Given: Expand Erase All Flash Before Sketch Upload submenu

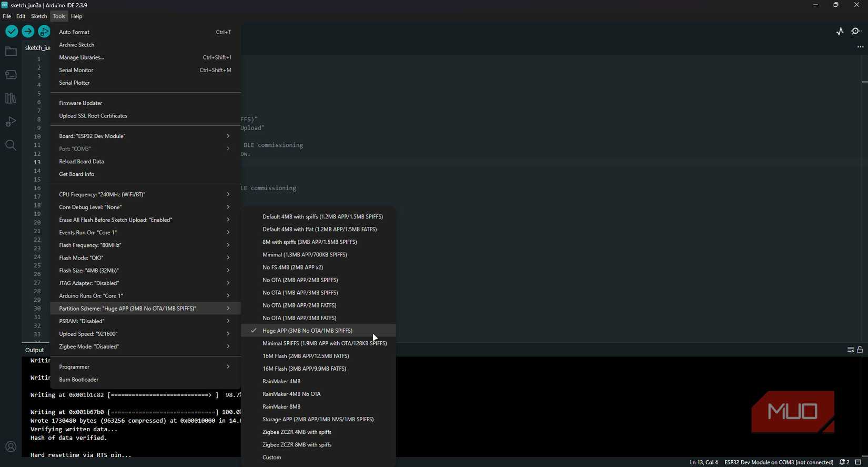Looking at the screenshot, I should pos(145,220).
